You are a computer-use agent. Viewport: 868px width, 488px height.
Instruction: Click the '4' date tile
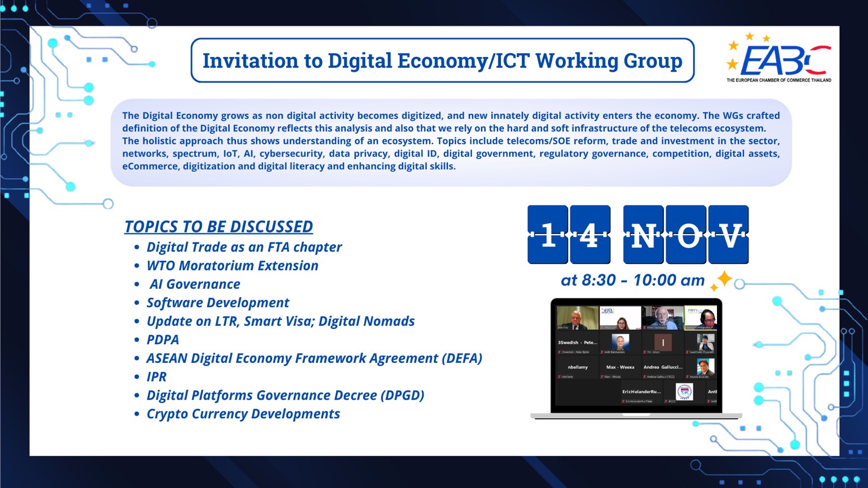click(x=590, y=234)
